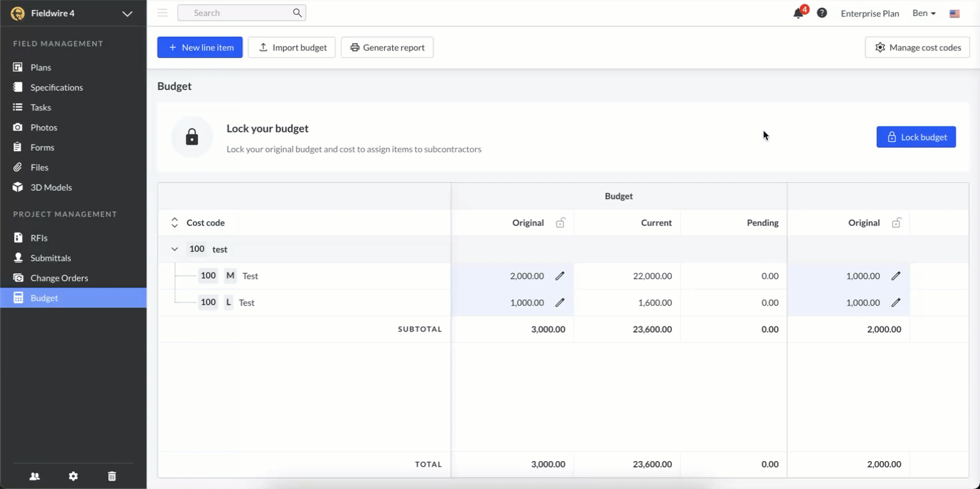
Task: Open the Submittals section
Action: pyautogui.click(x=51, y=258)
